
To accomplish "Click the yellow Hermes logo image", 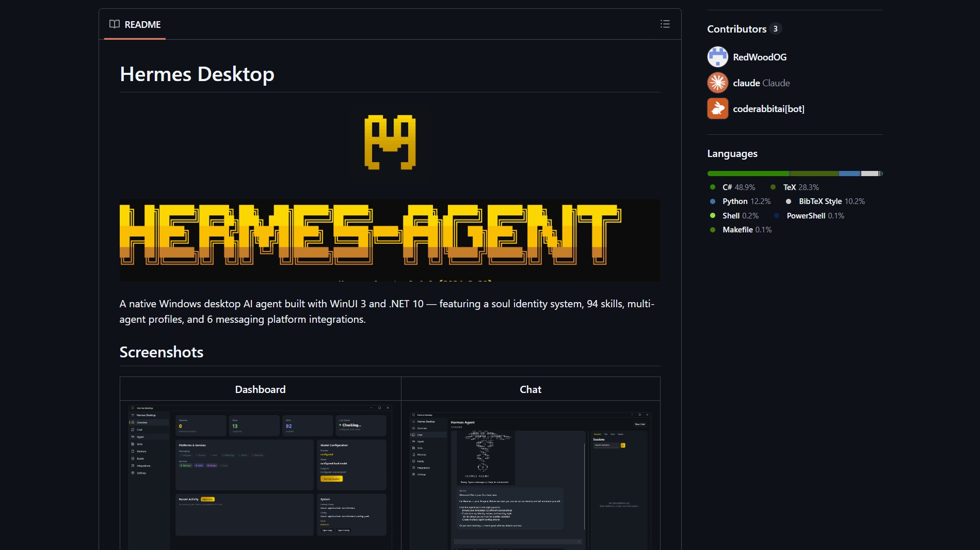I will [390, 143].
